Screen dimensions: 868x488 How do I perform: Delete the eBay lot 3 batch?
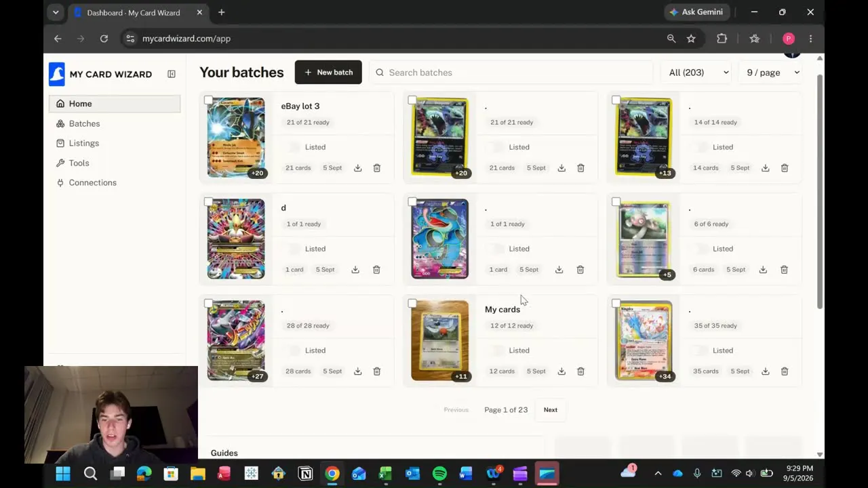(377, 168)
